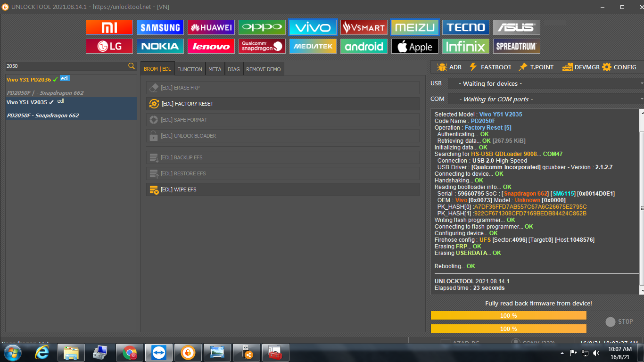This screenshot has height=362, width=644.
Task: Switch to the BROM | EDL tab
Action: 157,69
